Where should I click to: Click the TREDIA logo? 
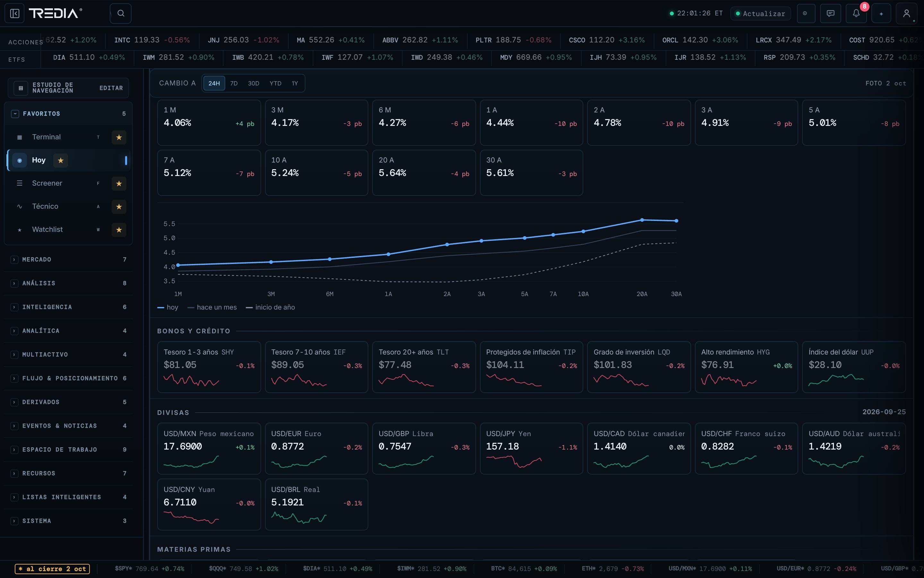tap(56, 13)
